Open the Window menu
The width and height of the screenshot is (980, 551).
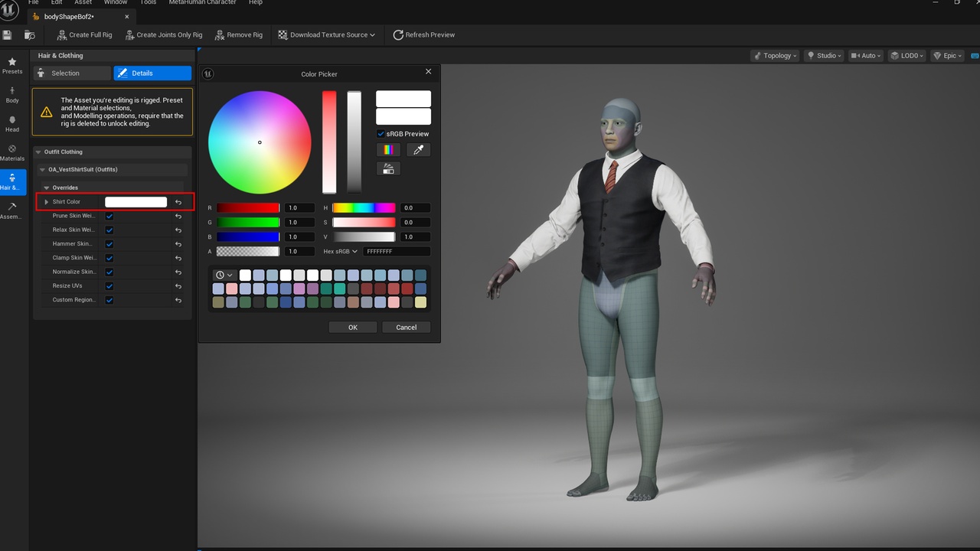point(116,2)
